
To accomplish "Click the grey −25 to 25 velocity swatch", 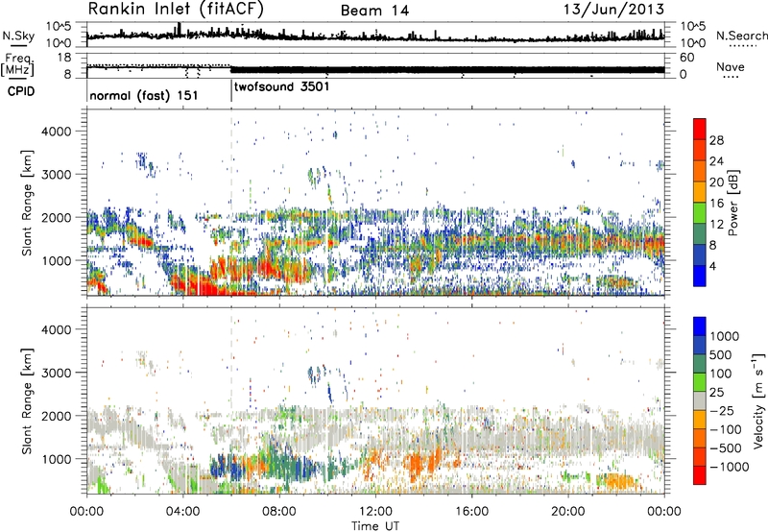I will coord(700,401).
